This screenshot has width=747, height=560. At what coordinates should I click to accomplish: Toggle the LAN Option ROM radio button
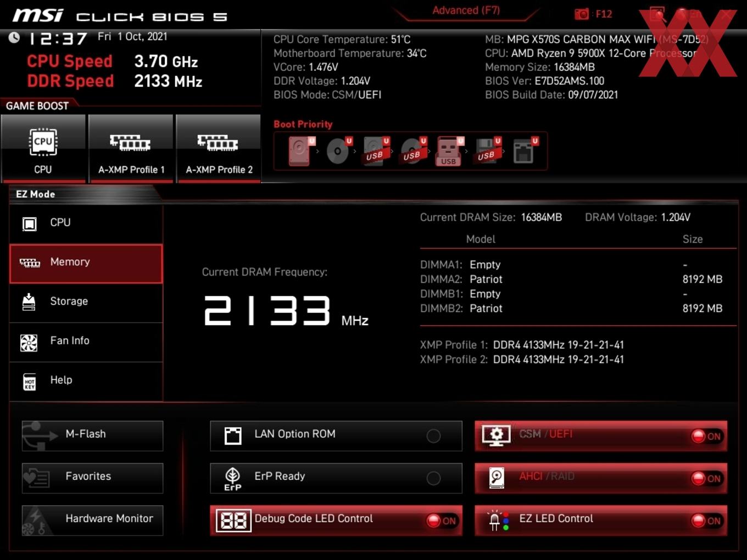click(433, 436)
